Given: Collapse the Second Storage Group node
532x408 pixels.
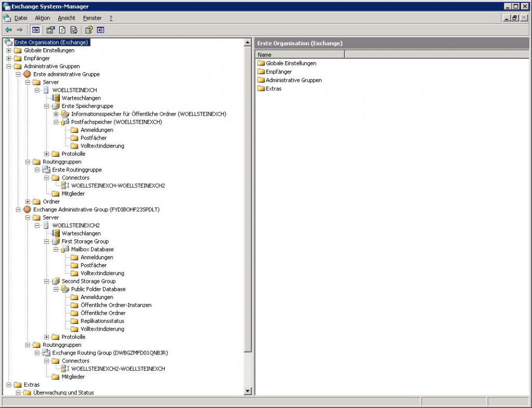Looking at the screenshot, I should click(x=46, y=281).
